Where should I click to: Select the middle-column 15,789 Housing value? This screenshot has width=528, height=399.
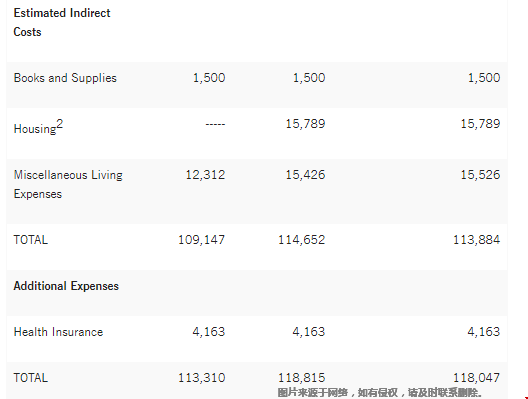pyautogui.click(x=305, y=124)
